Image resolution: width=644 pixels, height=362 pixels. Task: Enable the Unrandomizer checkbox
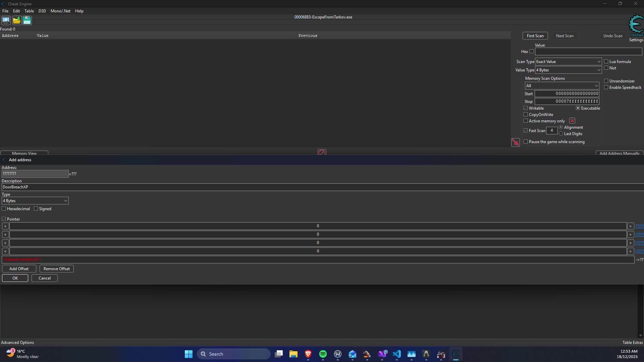pos(606,81)
